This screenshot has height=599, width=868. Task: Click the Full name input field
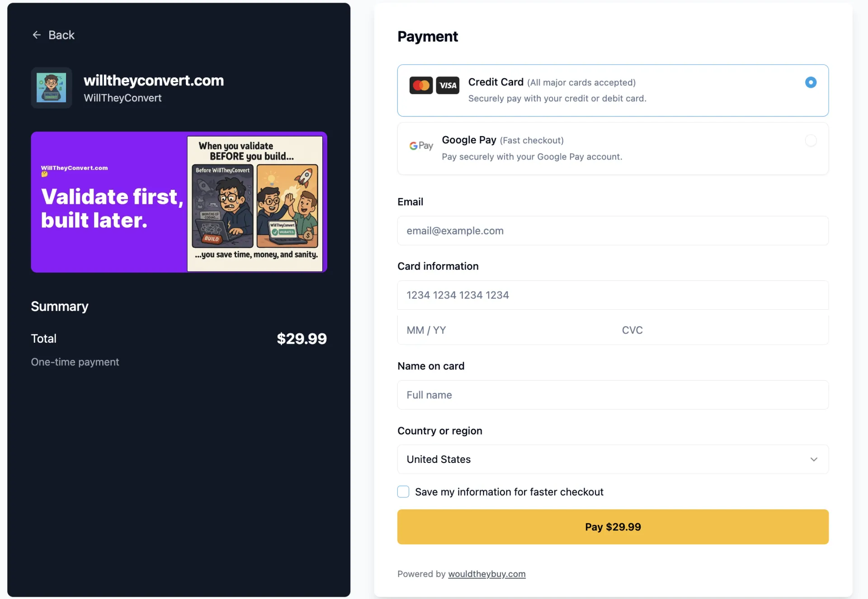pyautogui.click(x=613, y=395)
